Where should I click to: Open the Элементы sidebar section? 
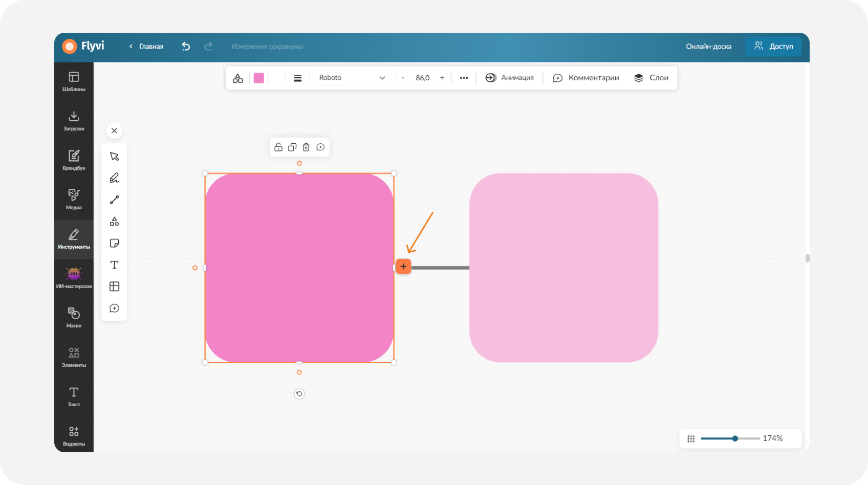(x=74, y=357)
